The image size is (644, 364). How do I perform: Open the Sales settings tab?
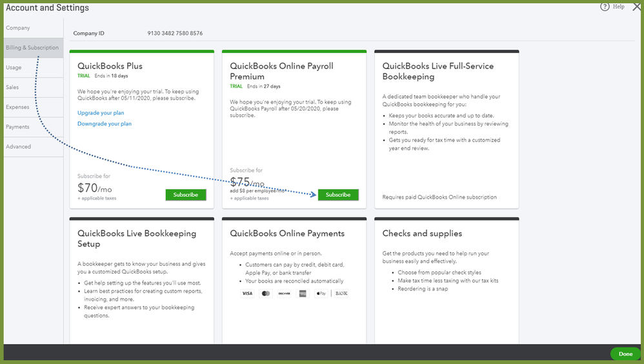pyautogui.click(x=34, y=87)
